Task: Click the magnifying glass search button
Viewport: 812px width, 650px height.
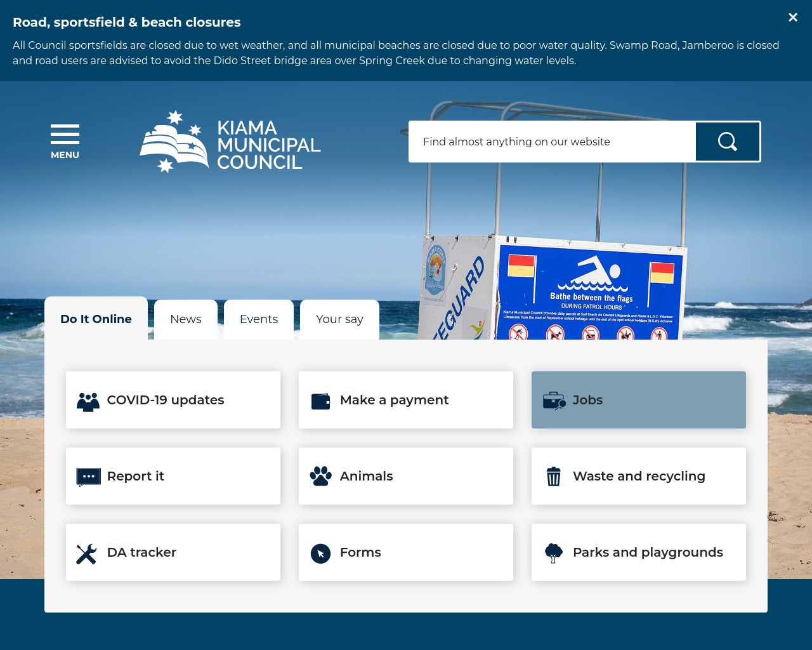Action: point(727,141)
